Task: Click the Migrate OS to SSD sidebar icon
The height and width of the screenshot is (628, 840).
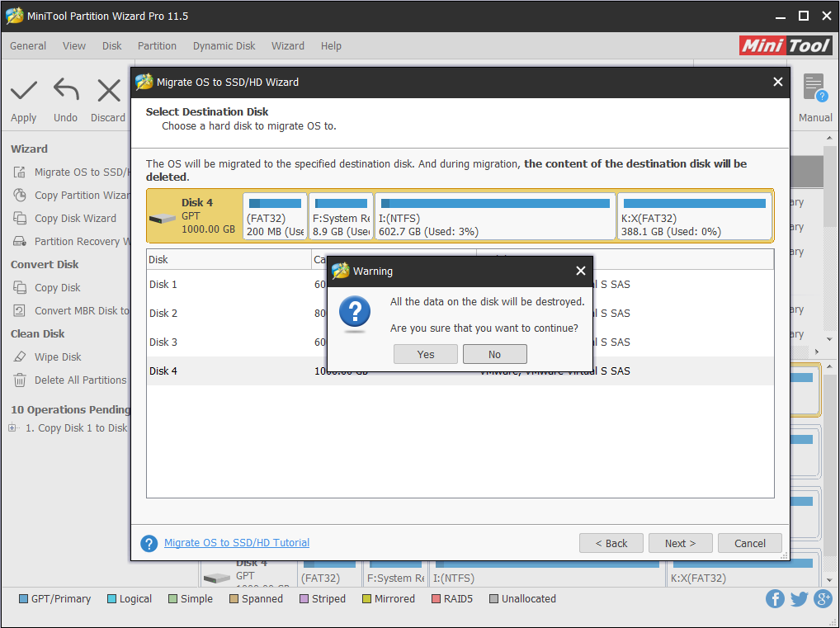Action: tap(19, 172)
